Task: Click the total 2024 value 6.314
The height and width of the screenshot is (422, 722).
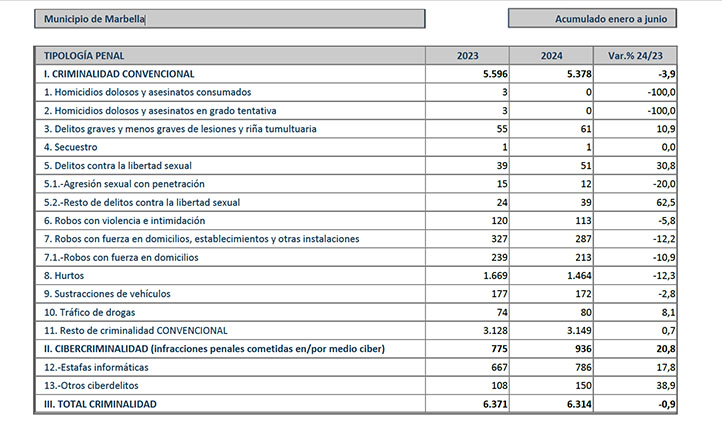Action: point(579,404)
